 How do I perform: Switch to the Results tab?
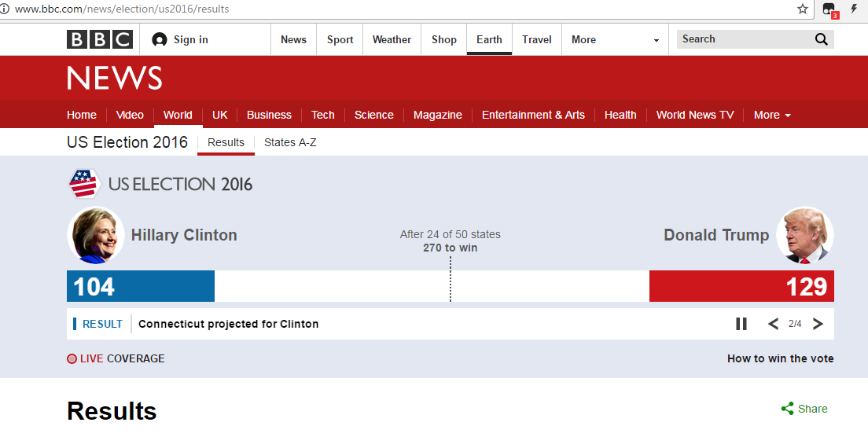[x=226, y=142]
